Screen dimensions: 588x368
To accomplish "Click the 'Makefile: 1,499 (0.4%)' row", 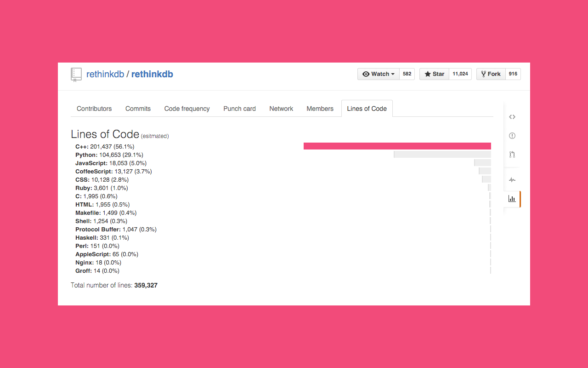I will pyautogui.click(x=106, y=213).
